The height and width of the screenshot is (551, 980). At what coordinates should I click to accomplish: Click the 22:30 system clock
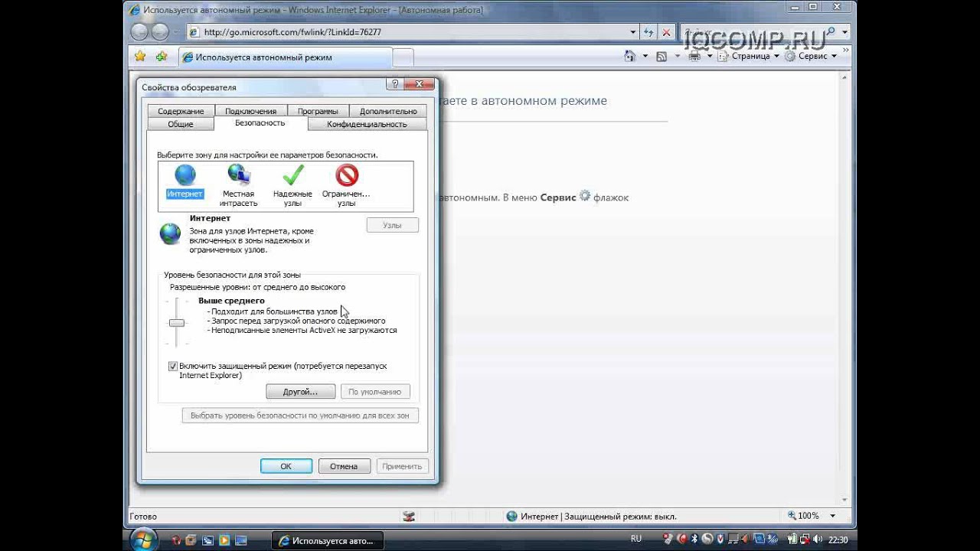838,540
